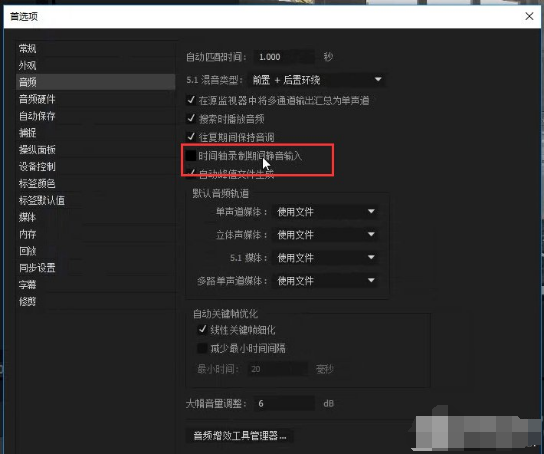Open 标签颜色 settings
The height and width of the screenshot is (454, 544).
coord(37,183)
